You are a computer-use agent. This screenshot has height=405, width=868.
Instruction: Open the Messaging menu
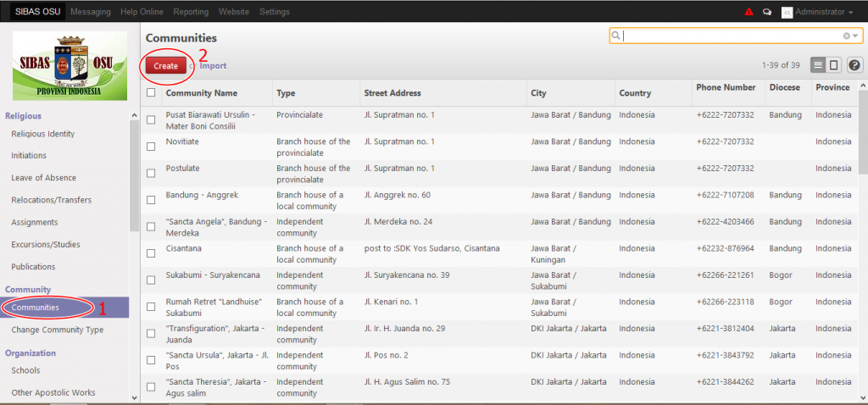[91, 12]
